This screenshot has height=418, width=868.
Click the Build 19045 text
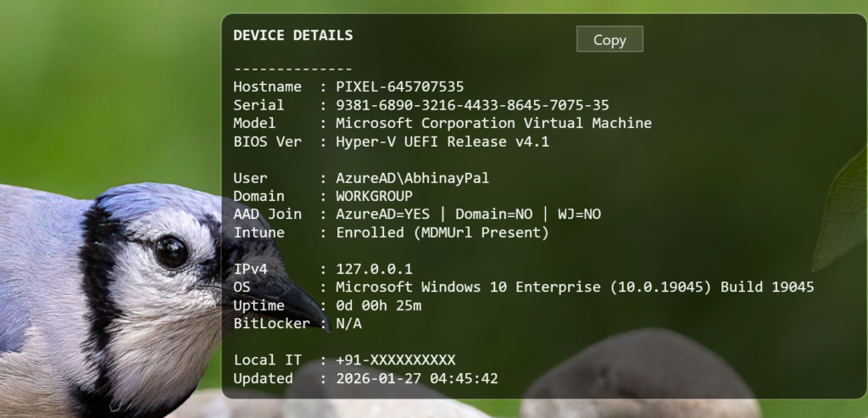(767, 287)
